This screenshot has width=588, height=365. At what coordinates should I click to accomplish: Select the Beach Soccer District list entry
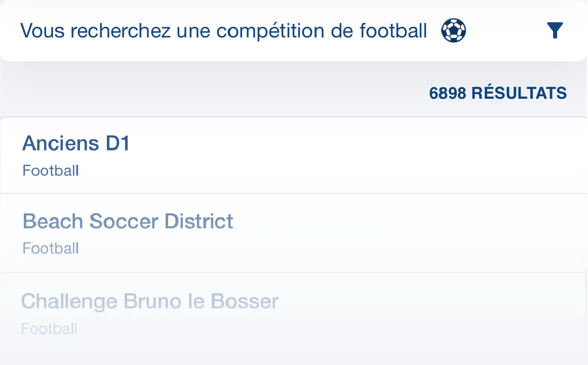pyautogui.click(x=294, y=233)
